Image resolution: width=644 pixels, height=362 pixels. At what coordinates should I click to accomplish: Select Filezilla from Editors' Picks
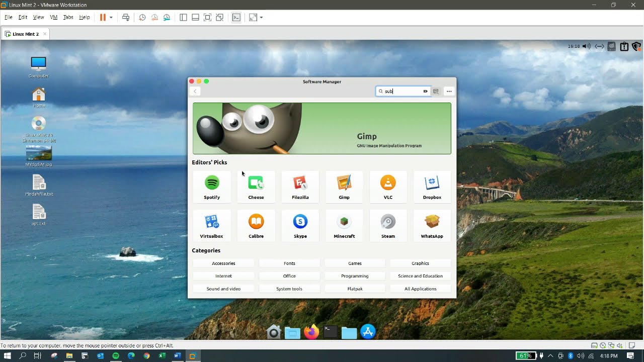(x=300, y=187)
